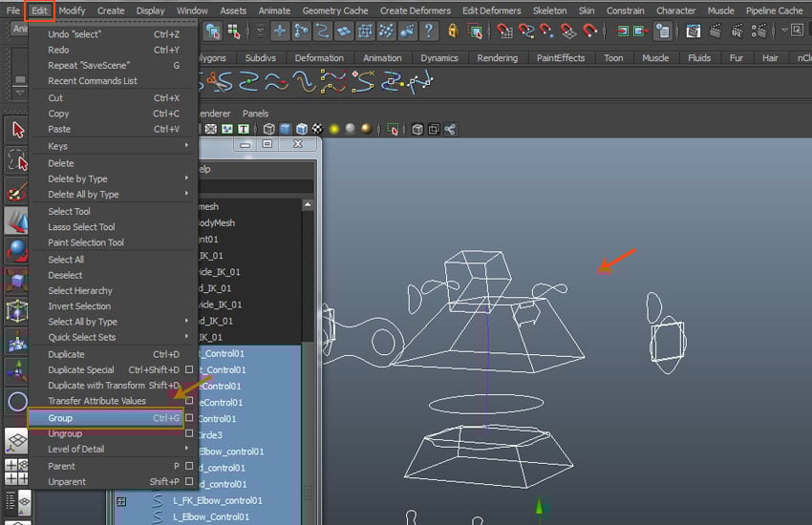The width and height of the screenshot is (812, 525).
Task: Select the Lasso tool in the toolbox
Action: [x=17, y=158]
